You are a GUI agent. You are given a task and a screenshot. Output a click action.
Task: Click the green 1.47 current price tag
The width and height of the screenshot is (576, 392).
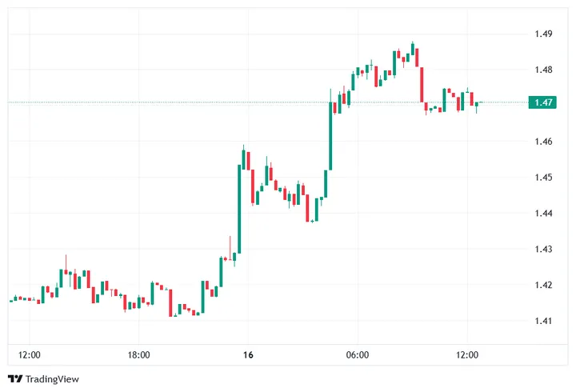(544, 102)
